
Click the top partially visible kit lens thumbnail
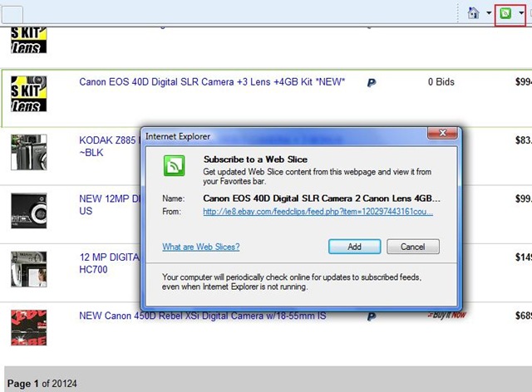pyautogui.click(x=29, y=40)
